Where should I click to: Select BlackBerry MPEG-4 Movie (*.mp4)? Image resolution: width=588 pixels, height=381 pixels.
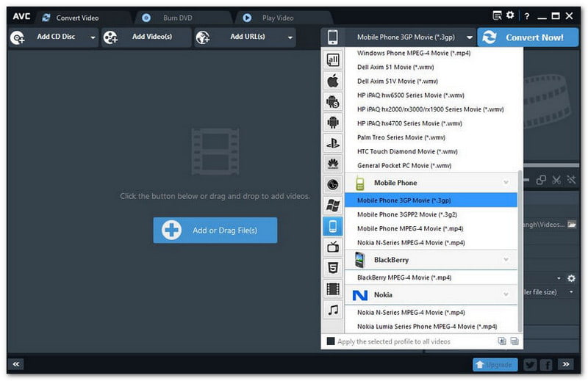(431, 277)
